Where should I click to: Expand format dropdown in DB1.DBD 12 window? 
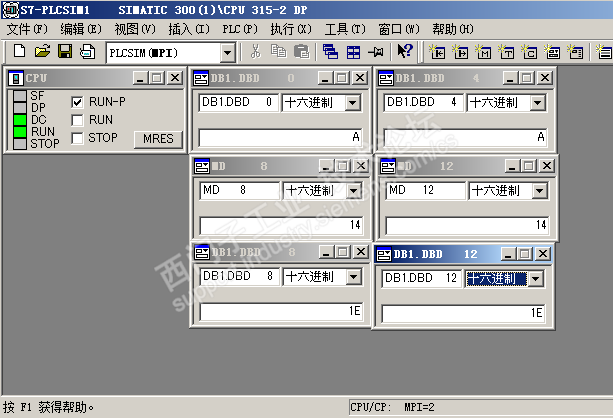tap(536, 279)
